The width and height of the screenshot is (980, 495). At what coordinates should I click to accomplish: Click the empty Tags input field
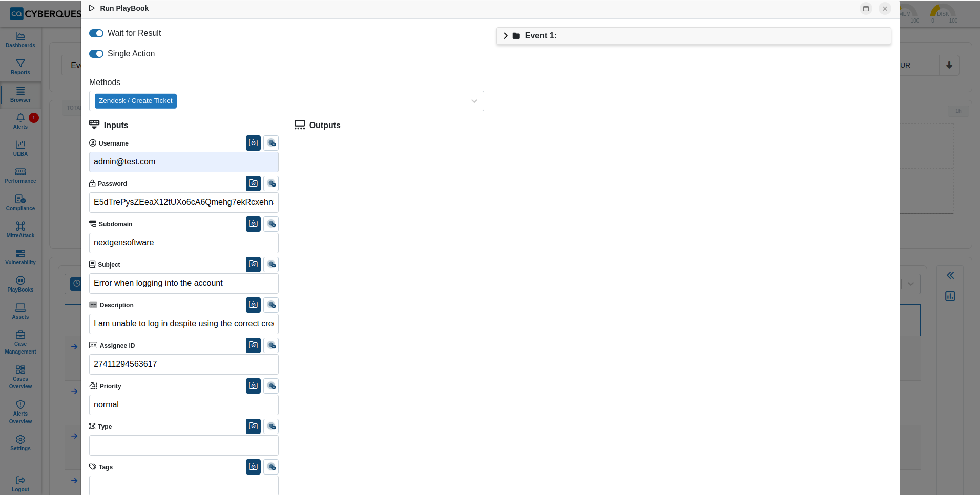click(184, 485)
